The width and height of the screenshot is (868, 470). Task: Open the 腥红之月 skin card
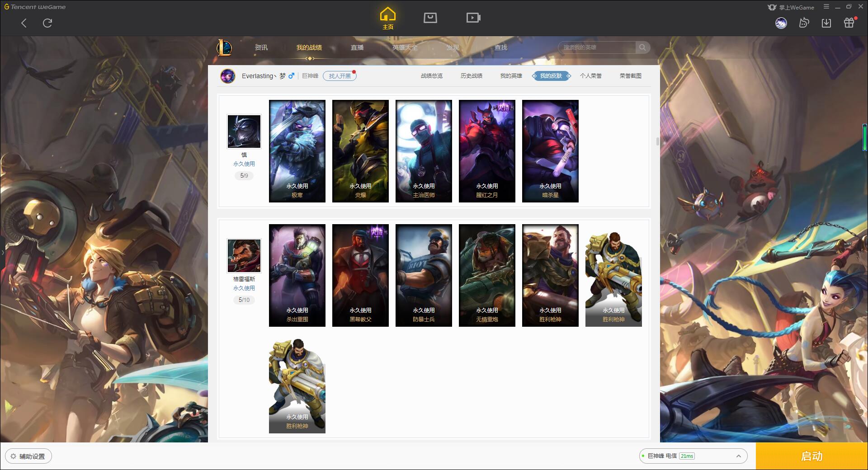[487, 151]
